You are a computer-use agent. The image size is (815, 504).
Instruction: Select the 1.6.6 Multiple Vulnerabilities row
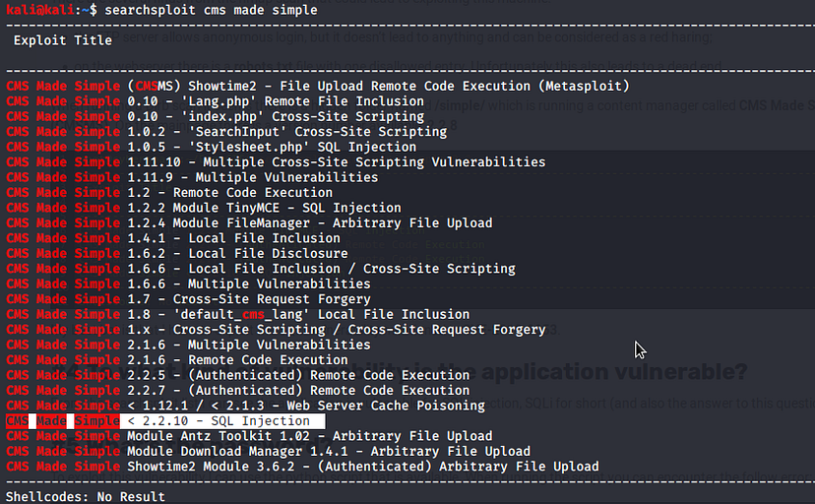189,283
